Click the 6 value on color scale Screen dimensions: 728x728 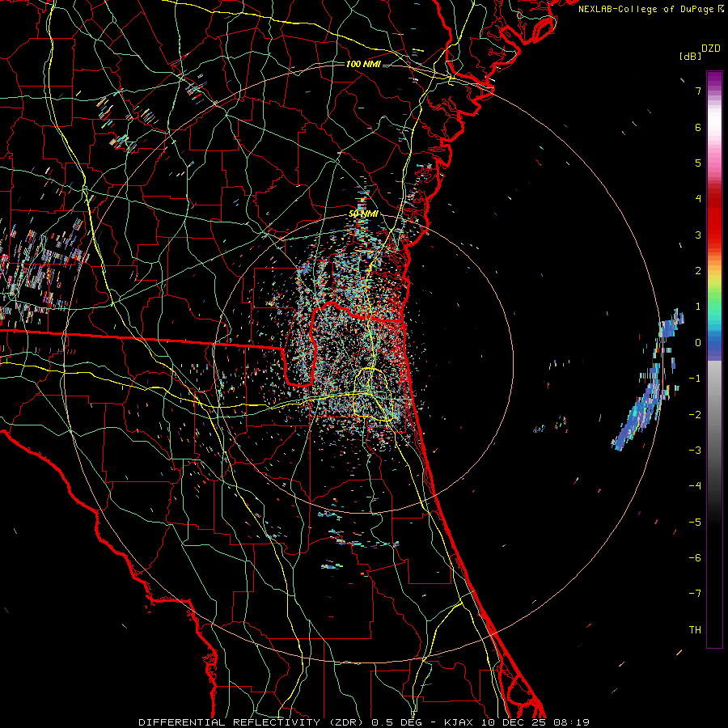pos(698,128)
